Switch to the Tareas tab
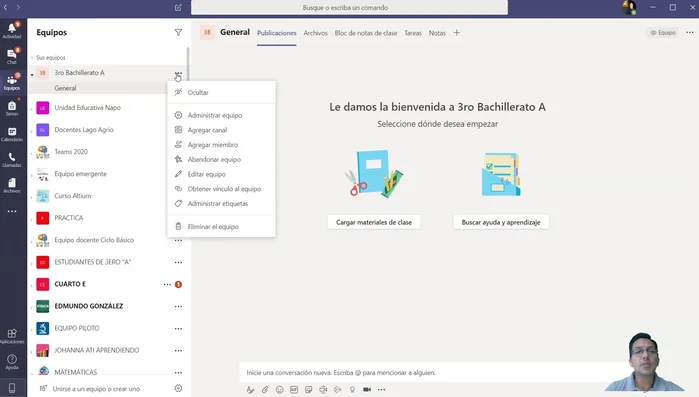 click(413, 33)
